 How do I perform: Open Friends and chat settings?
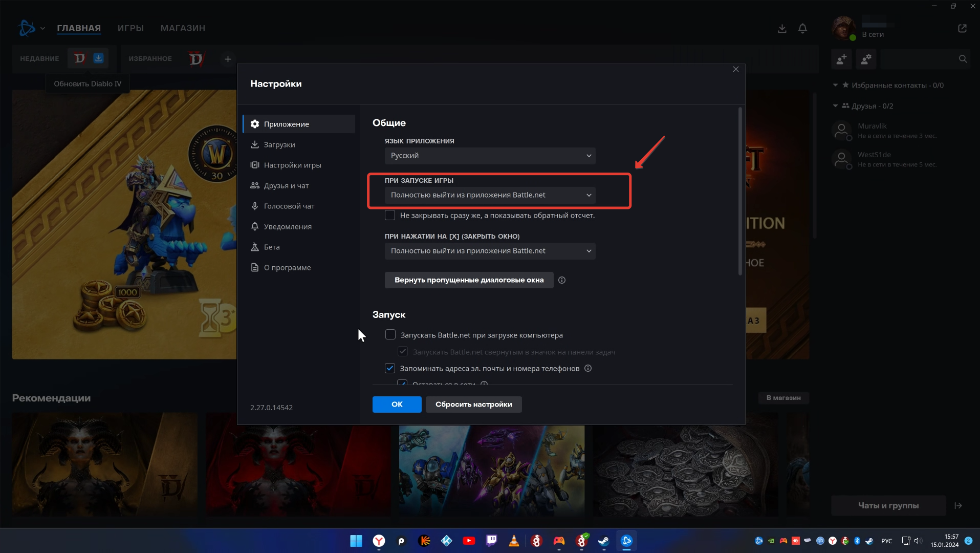click(x=299, y=186)
